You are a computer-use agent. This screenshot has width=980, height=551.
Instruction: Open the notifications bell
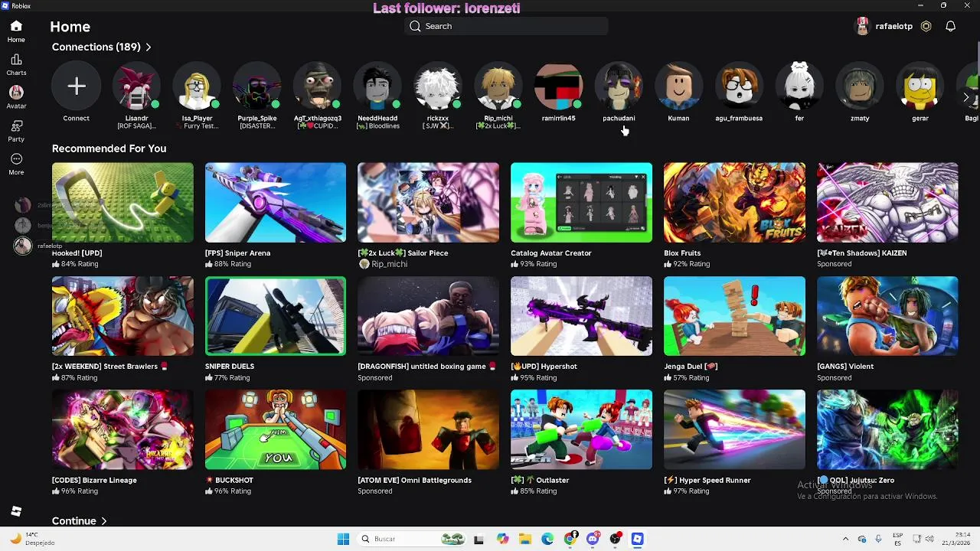click(950, 26)
